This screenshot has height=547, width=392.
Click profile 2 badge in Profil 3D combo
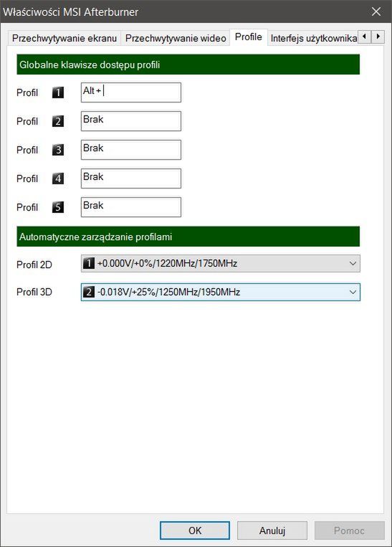click(x=89, y=292)
